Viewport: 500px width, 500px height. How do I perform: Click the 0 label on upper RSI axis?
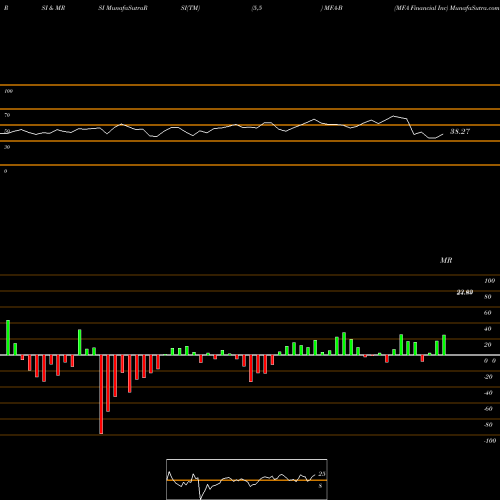click(5, 171)
